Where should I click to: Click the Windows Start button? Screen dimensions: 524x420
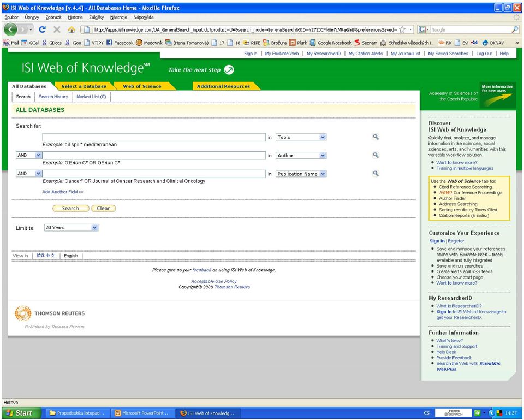(21, 413)
